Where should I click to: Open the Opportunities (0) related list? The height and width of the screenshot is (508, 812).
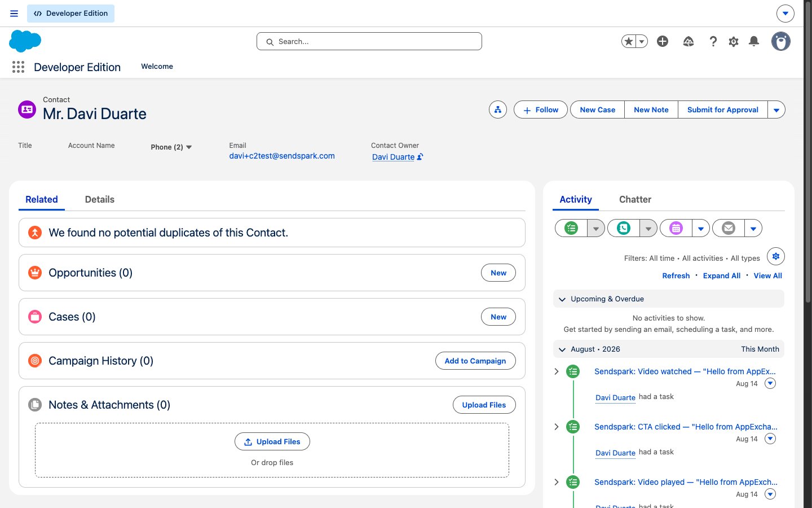point(90,273)
